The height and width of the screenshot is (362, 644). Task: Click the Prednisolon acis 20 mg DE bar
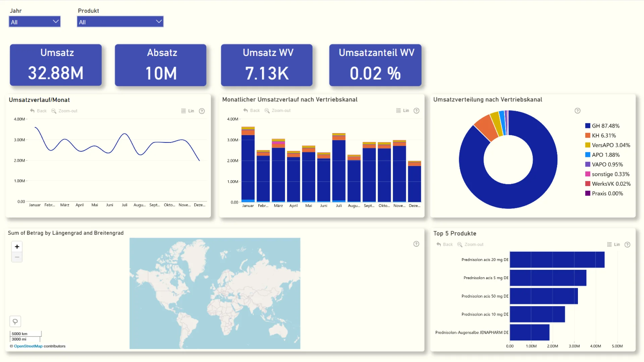(x=557, y=260)
